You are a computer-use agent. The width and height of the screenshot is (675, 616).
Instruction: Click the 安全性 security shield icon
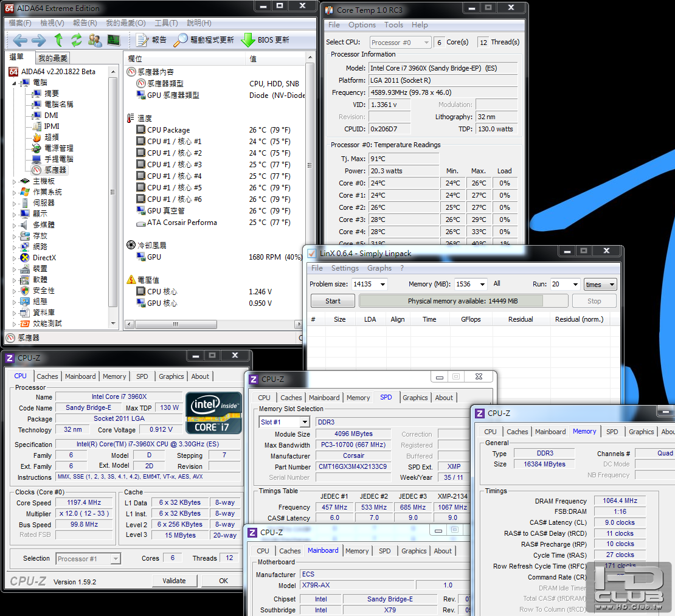click(x=25, y=291)
